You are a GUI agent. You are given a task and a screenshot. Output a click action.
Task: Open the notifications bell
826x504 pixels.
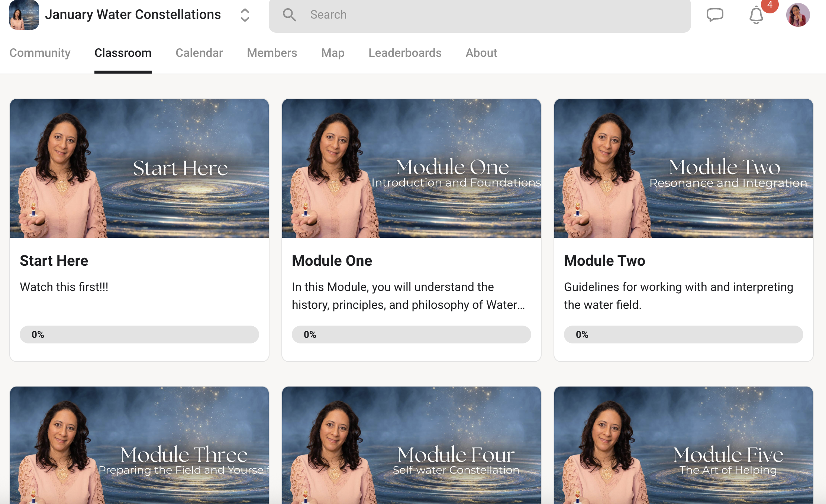click(x=756, y=15)
